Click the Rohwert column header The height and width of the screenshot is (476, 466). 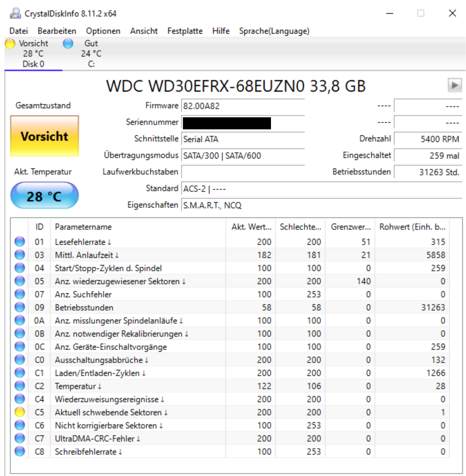[412, 227]
